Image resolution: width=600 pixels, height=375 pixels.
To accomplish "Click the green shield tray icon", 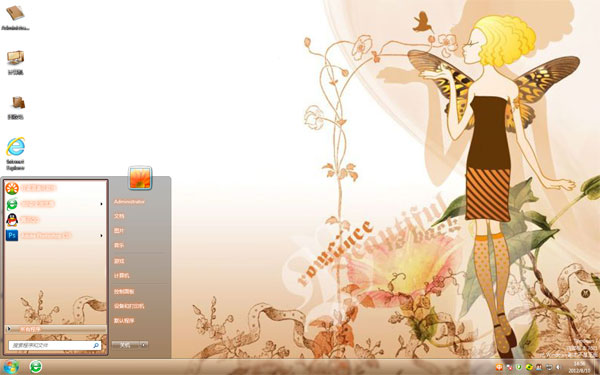I will pyautogui.click(x=519, y=367).
